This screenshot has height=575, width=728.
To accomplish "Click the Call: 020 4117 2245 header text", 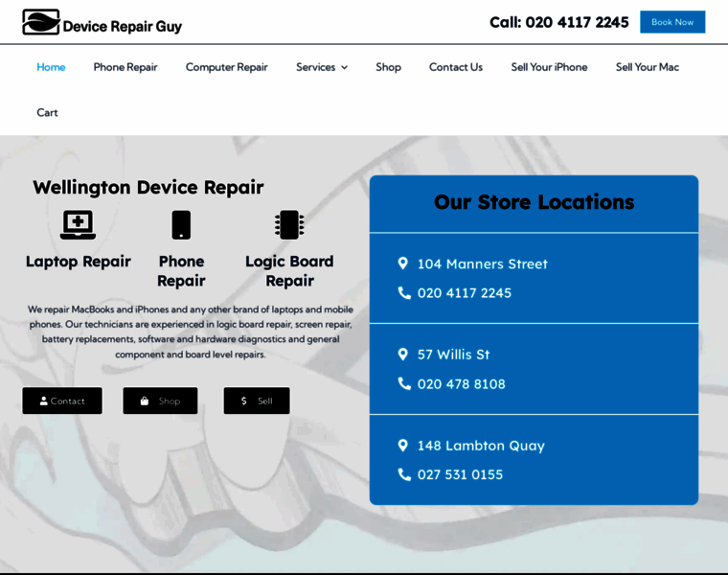I will (x=559, y=22).
